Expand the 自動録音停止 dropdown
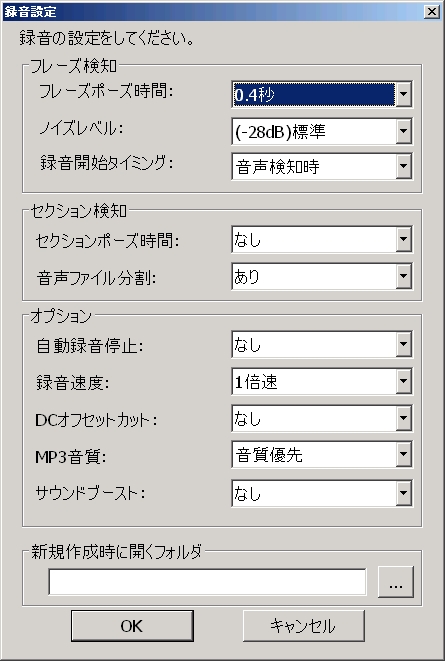This screenshot has width=445, height=661. coord(403,344)
